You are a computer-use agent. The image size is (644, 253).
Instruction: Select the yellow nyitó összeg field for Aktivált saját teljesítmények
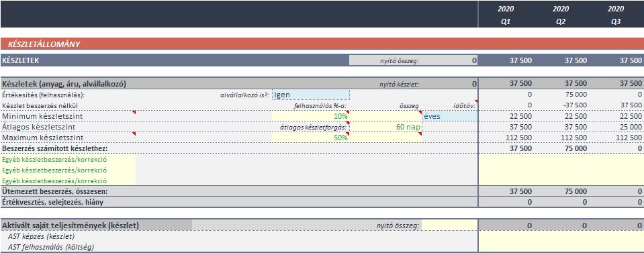450,225
